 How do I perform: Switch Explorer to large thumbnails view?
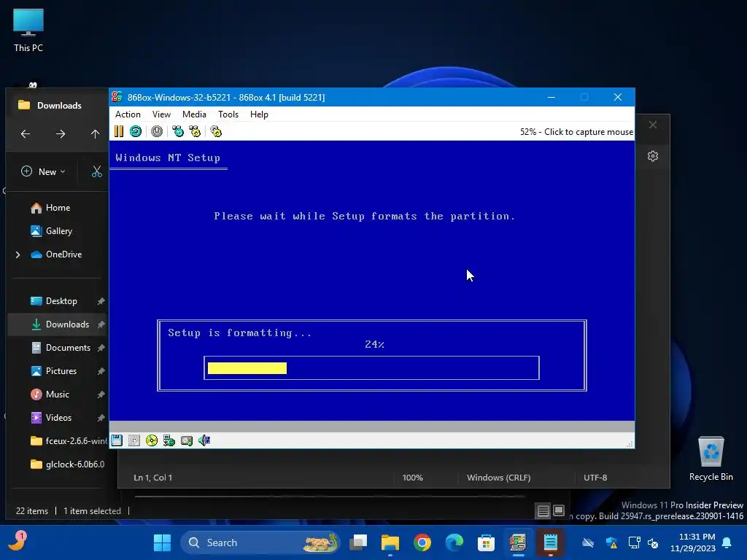[559, 511]
